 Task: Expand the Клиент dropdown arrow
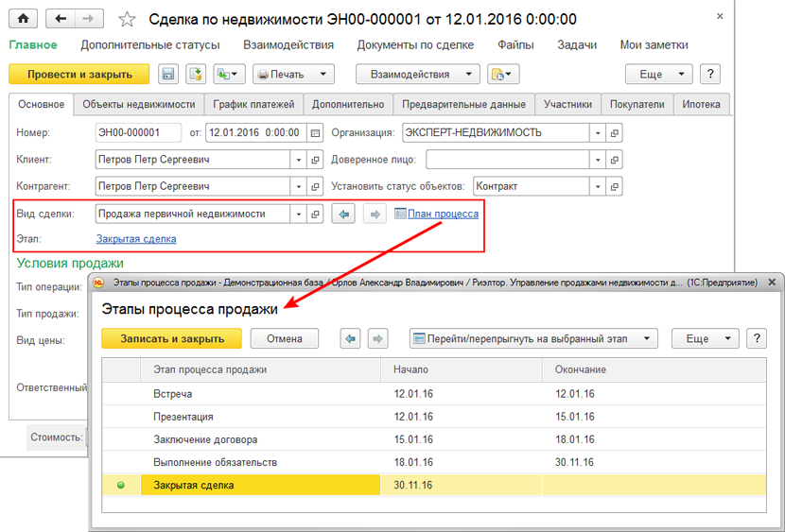tap(298, 160)
